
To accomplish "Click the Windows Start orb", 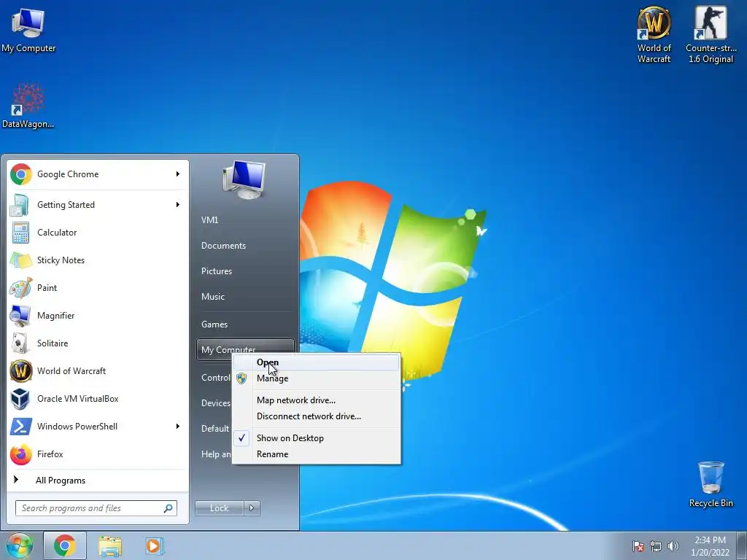I will click(x=20, y=545).
